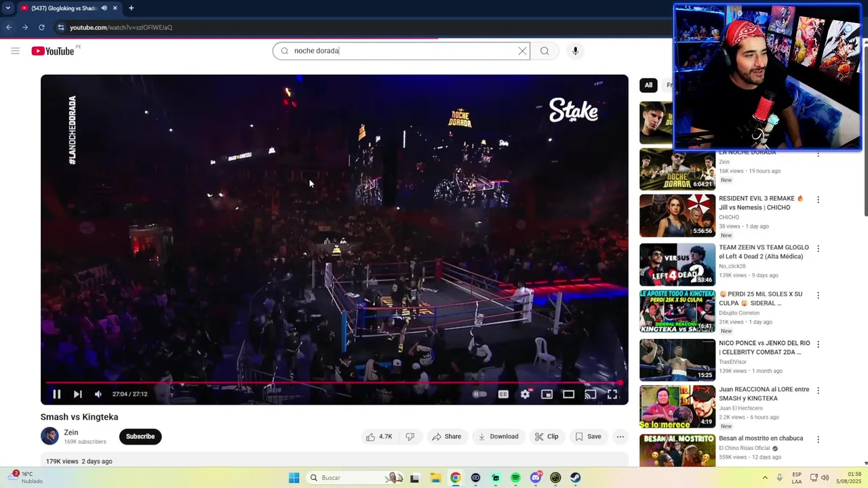Download the video
This screenshot has width=868, height=488.
point(498,436)
